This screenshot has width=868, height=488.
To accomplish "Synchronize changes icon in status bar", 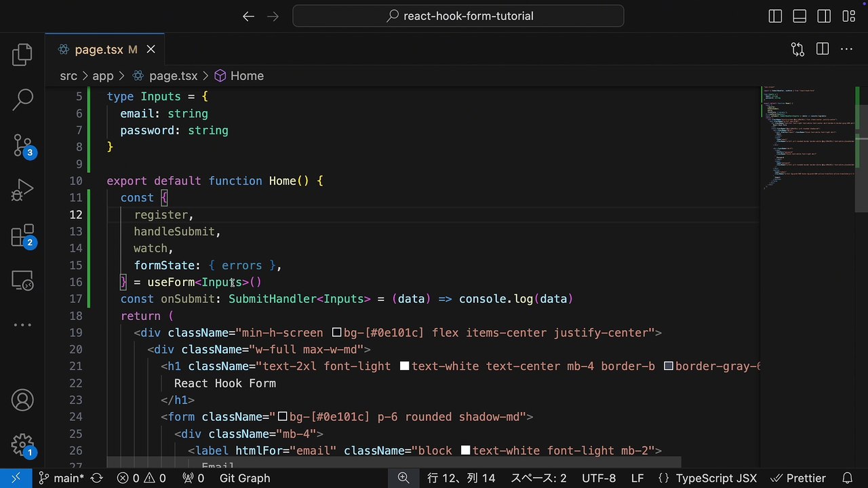I will pyautogui.click(x=97, y=478).
